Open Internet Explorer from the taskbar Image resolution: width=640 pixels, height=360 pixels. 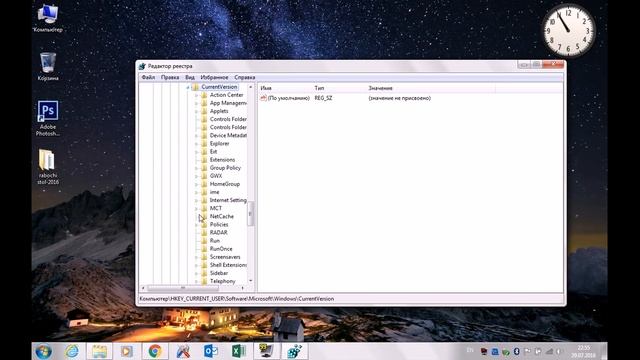coord(72,351)
